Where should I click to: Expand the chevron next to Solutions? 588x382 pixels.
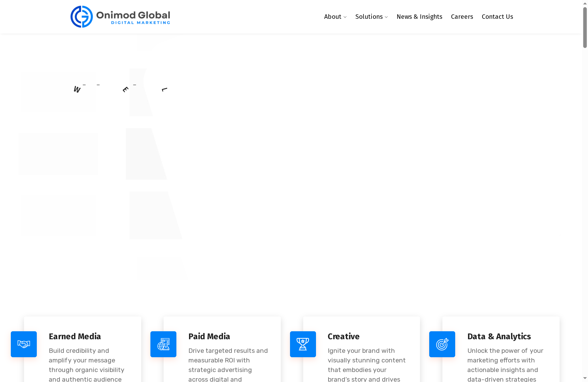coord(386,17)
